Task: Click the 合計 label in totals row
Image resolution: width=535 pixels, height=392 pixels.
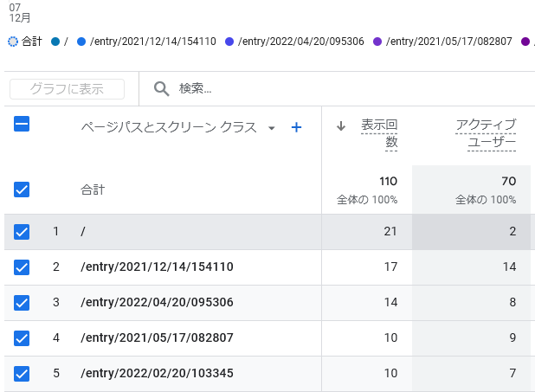Action: [x=93, y=190]
